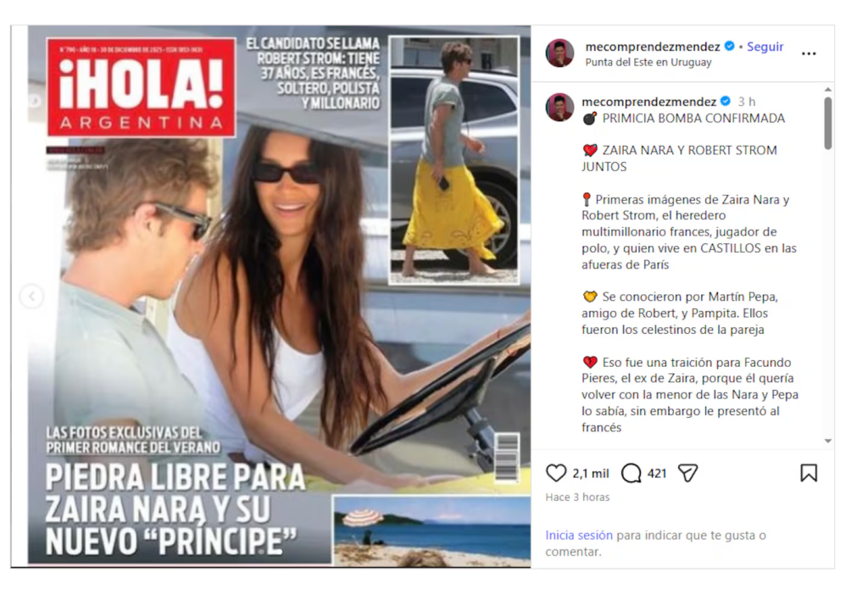This screenshot has height=611, width=868.
Task: Go to previous photo with left arrow
Action: click(x=31, y=296)
